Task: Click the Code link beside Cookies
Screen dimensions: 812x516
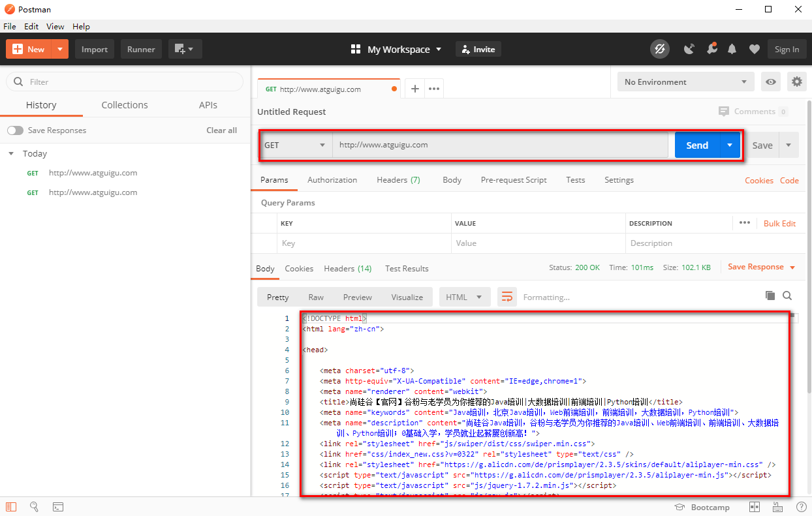Action: 789,181
